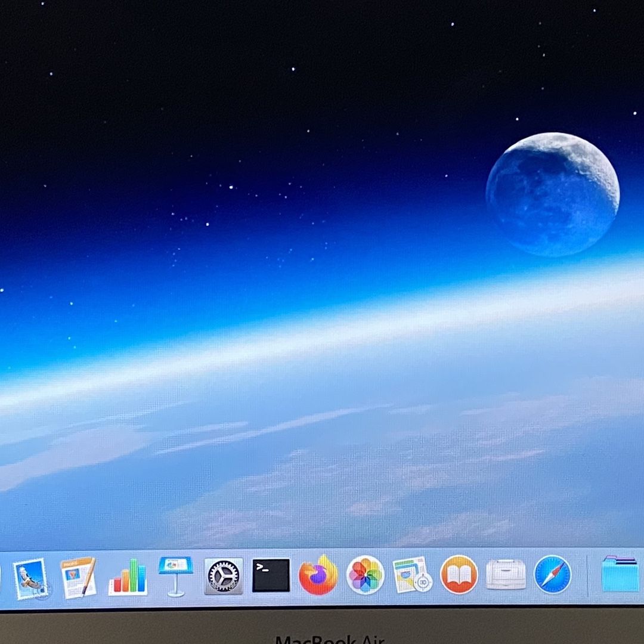Open the blue folder stack in Dock
This screenshot has width=644, height=644.
(620, 574)
